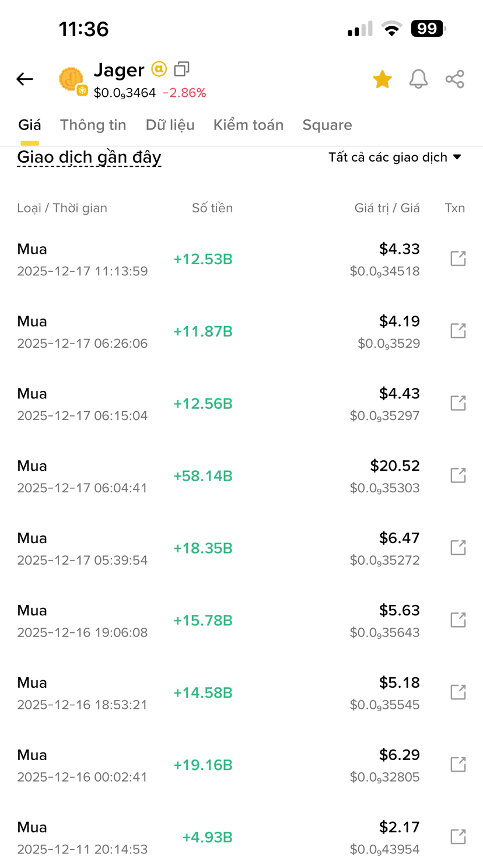Viewport: 483px width, 868px height.
Task: Switch to the Thông tin tab
Action: coord(93,125)
